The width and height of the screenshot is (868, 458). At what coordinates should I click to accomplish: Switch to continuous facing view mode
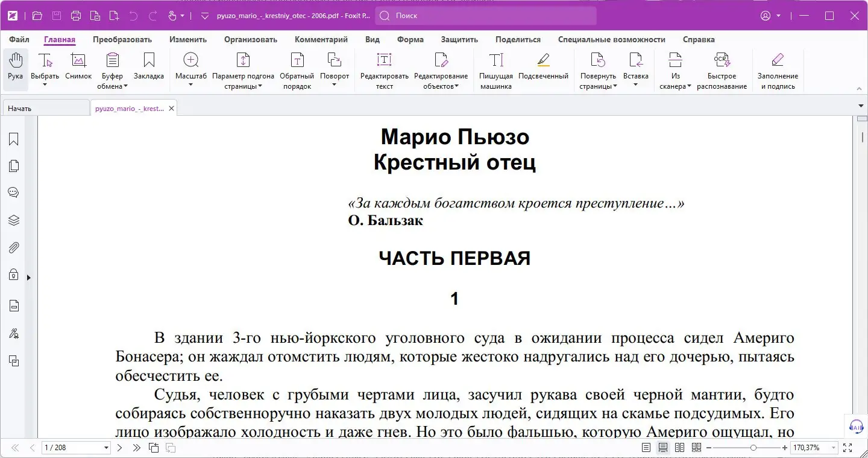tap(697, 448)
